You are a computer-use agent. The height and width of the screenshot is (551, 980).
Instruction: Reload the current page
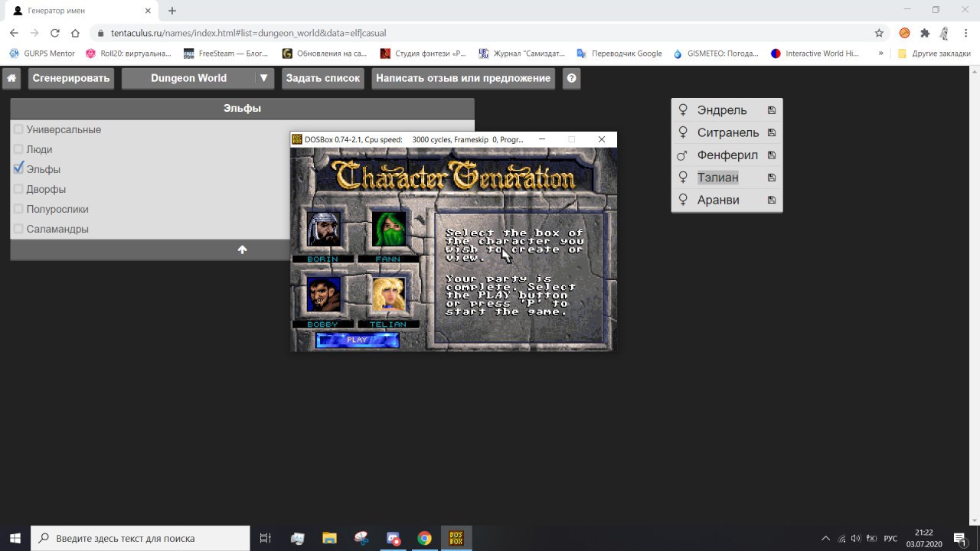coord(54,33)
